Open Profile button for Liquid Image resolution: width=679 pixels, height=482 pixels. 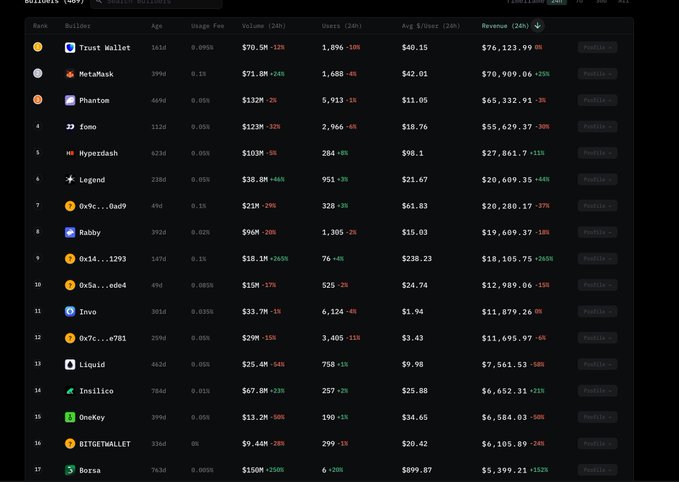point(597,364)
